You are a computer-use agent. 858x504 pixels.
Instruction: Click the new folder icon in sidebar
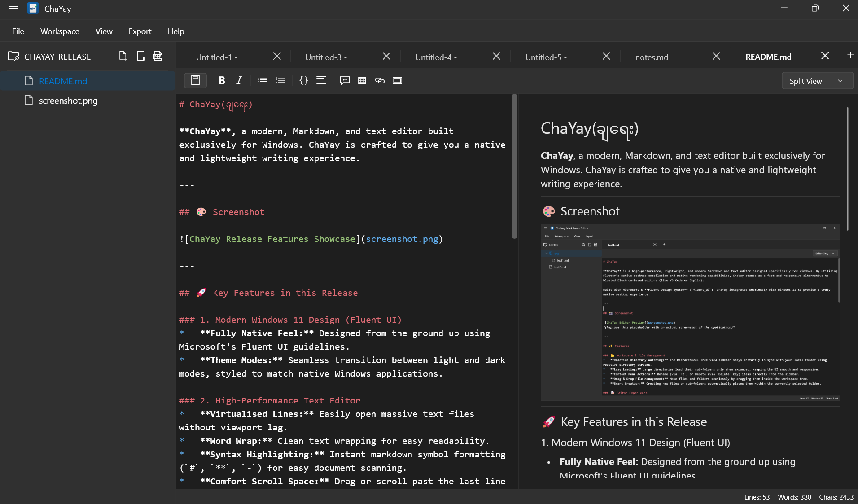click(x=140, y=56)
